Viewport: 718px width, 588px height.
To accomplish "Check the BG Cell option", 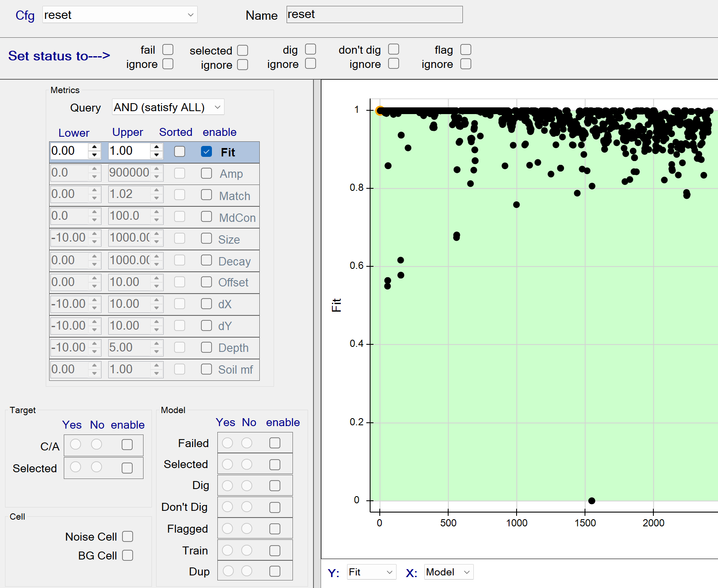I will tap(128, 555).
